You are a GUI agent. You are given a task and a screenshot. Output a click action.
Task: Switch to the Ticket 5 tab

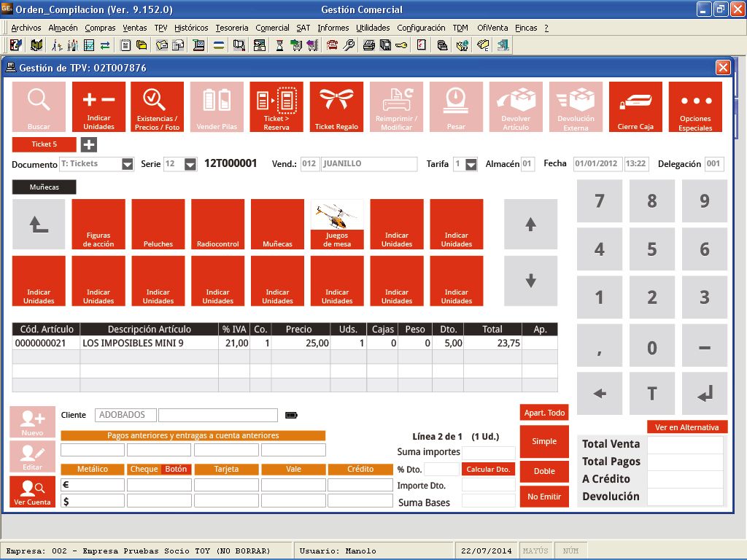[44, 144]
